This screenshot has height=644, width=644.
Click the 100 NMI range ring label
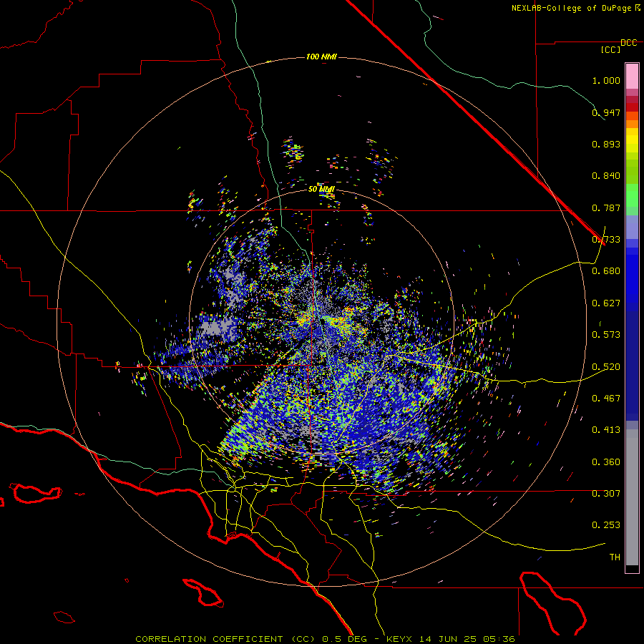(321, 57)
